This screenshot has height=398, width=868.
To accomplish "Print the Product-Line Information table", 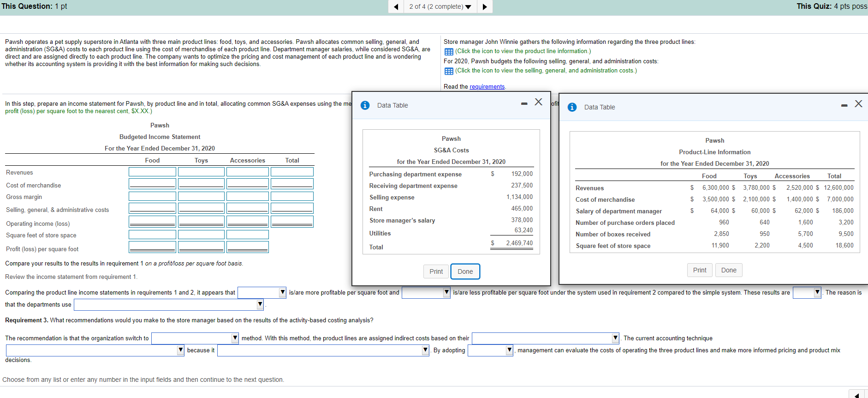I will pos(700,270).
